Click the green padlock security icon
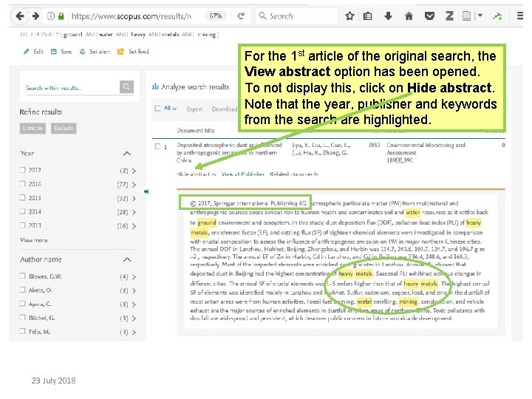The height and width of the screenshot is (399, 532). [61, 16]
